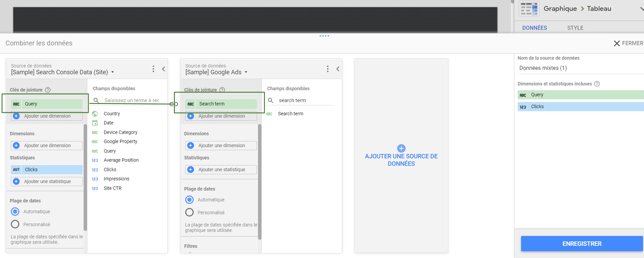Image resolution: width=644 pixels, height=258 pixels.
Task: Collapse the Search Console Data source panel
Action: point(164,69)
